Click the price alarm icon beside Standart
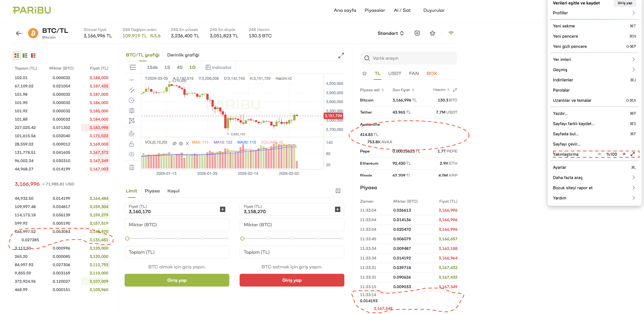This screenshot has width=644, height=314. [x=417, y=33]
